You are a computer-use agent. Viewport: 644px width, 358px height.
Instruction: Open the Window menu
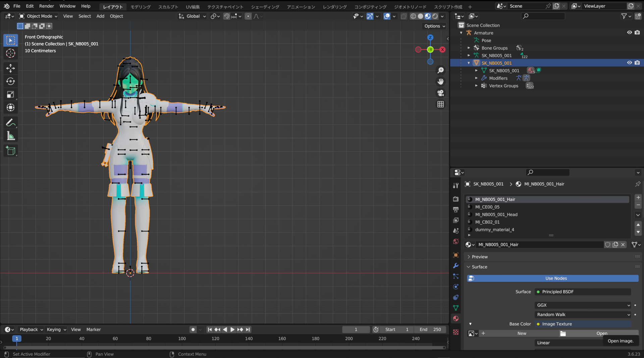pyautogui.click(x=67, y=6)
